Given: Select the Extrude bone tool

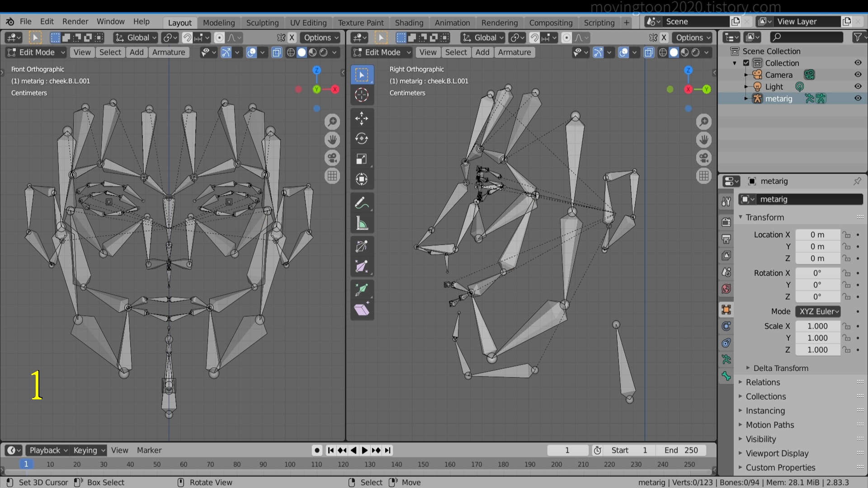Looking at the screenshot, I should pos(362,289).
